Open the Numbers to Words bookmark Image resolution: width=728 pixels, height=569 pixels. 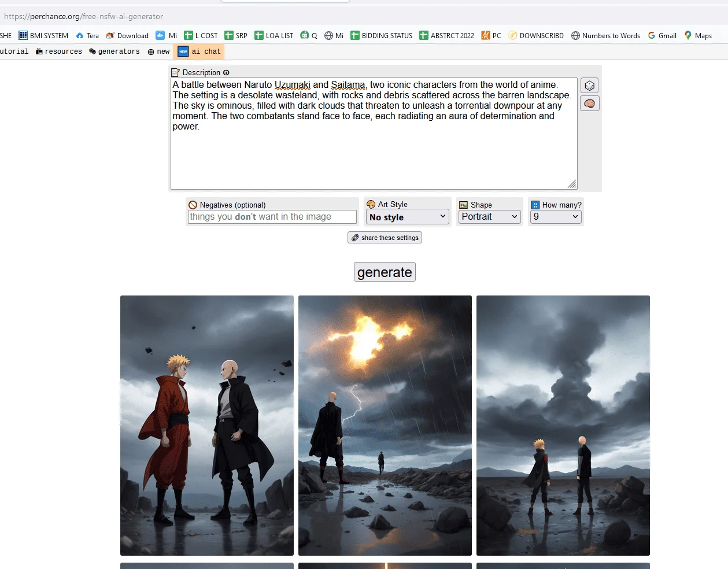pos(605,35)
